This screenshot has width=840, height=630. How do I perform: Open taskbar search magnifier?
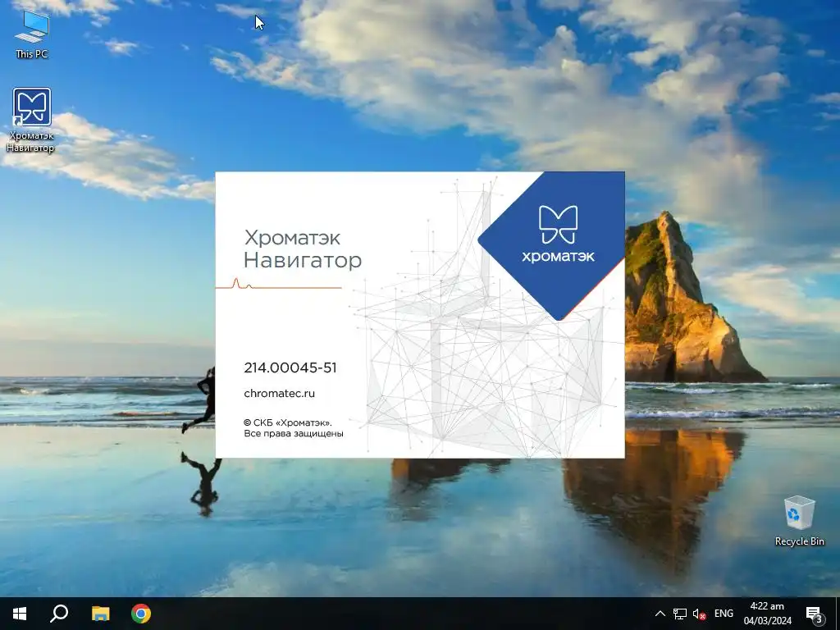pyautogui.click(x=59, y=614)
